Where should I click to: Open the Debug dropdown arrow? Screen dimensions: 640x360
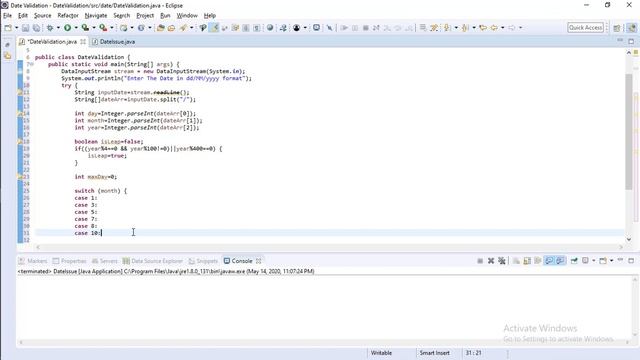pyautogui.click(x=58, y=28)
